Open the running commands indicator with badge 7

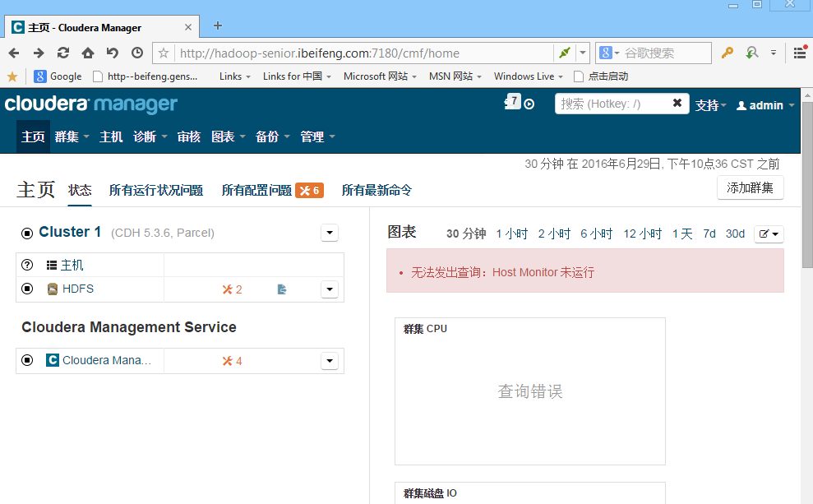[512, 102]
